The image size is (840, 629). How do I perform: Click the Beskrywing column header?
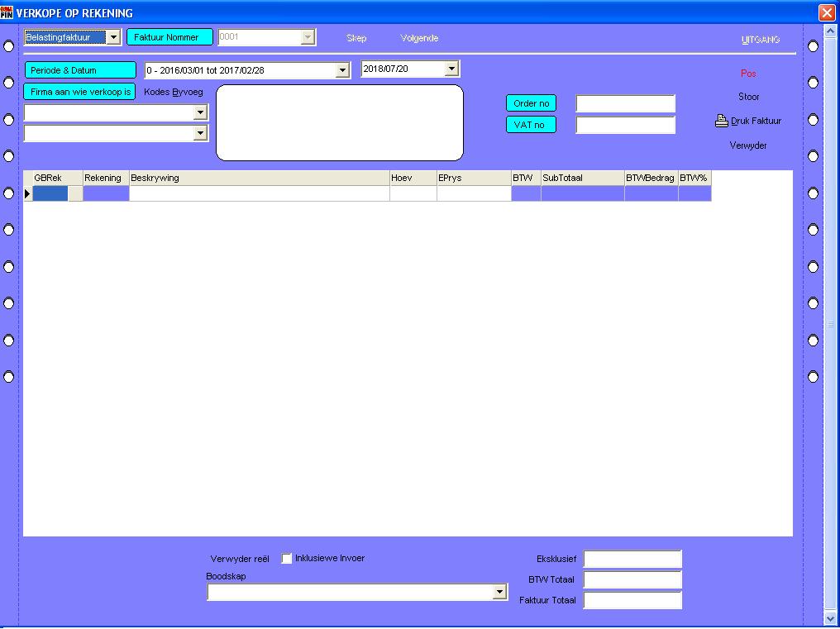258,178
